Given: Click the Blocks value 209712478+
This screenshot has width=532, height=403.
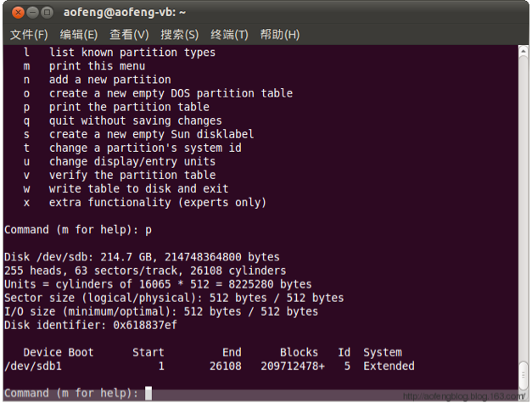Looking at the screenshot, I should [x=293, y=366].
